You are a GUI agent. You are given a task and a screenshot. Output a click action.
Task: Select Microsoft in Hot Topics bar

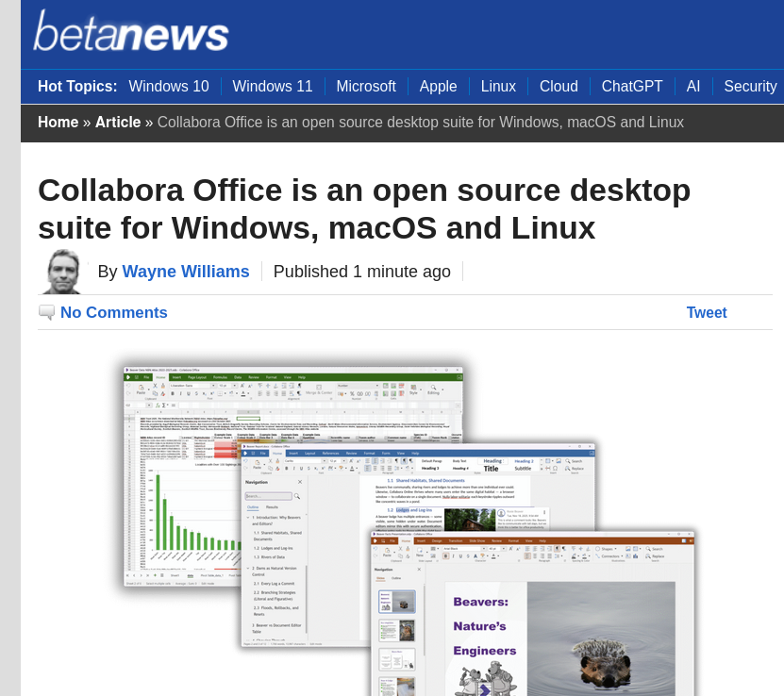[366, 87]
